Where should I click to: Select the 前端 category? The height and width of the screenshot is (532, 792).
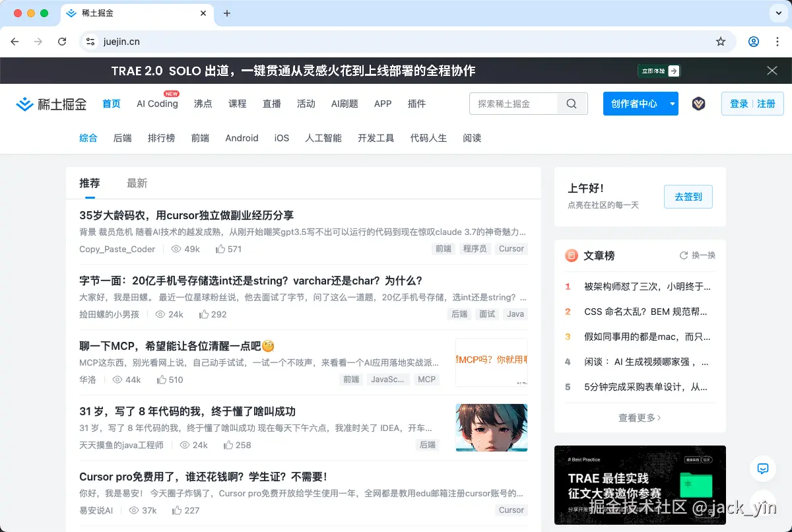(x=201, y=138)
